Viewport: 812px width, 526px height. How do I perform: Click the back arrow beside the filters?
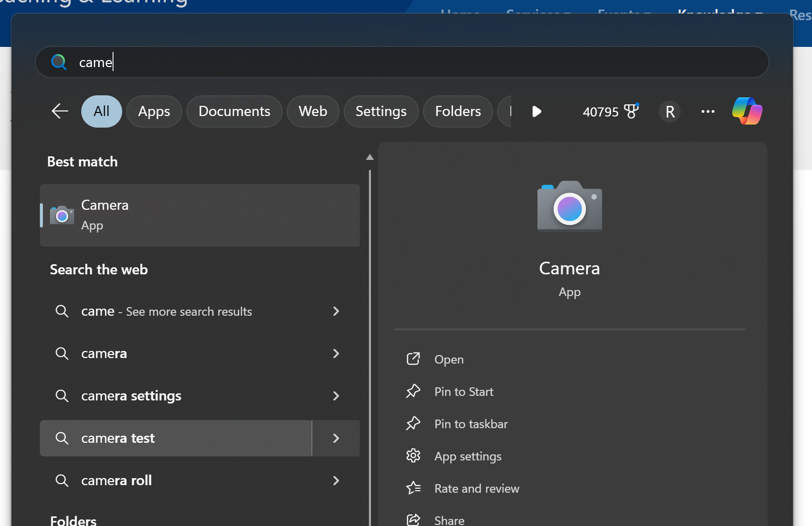click(60, 111)
